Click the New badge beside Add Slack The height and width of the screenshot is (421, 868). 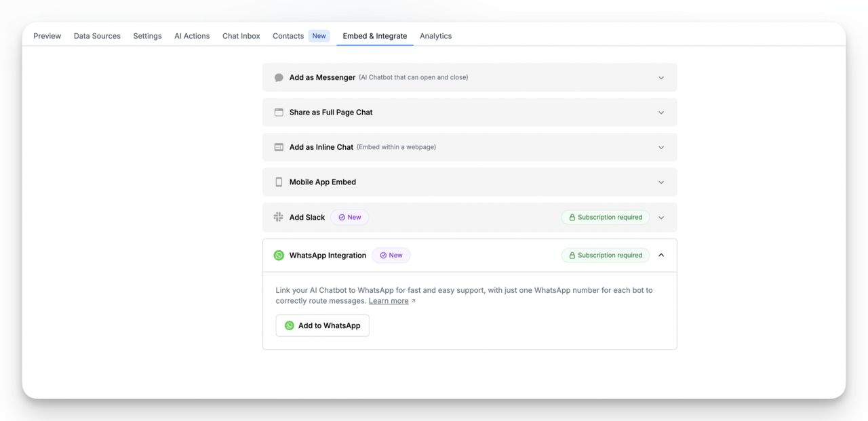[x=350, y=218]
